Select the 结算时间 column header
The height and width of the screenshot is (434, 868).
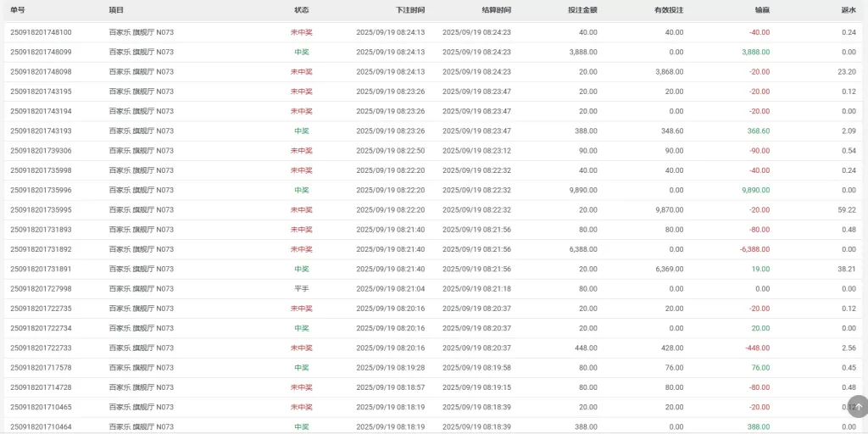point(496,10)
